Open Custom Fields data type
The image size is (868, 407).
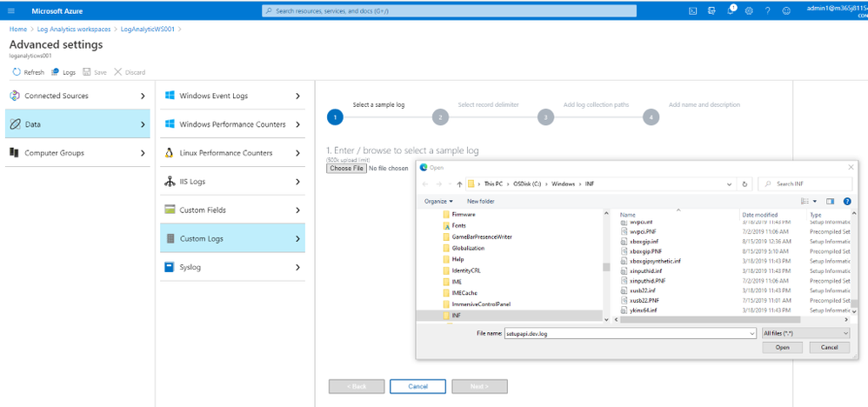pyautogui.click(x=232, y=210)
